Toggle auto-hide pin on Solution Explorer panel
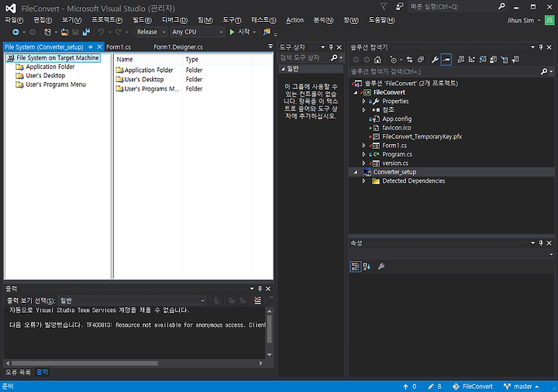Screen dimensions: 558x392 click(541, 47)
